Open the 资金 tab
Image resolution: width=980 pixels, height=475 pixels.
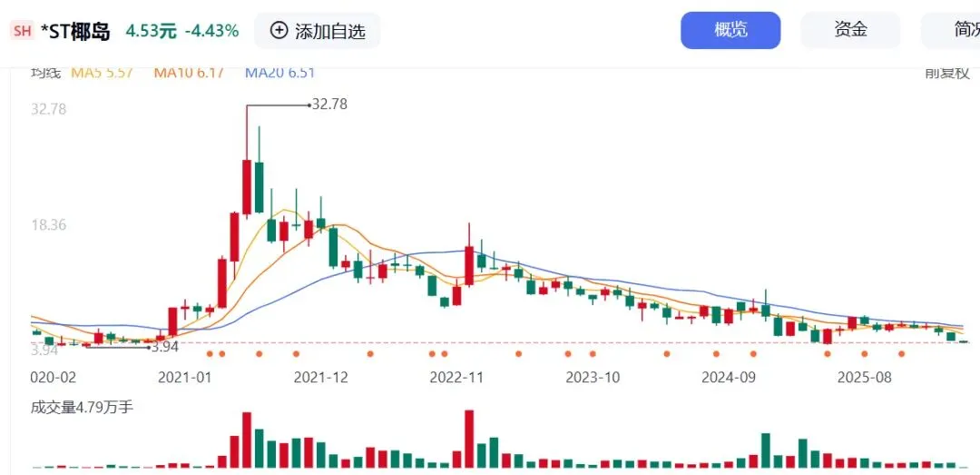[x=850, y=30]
